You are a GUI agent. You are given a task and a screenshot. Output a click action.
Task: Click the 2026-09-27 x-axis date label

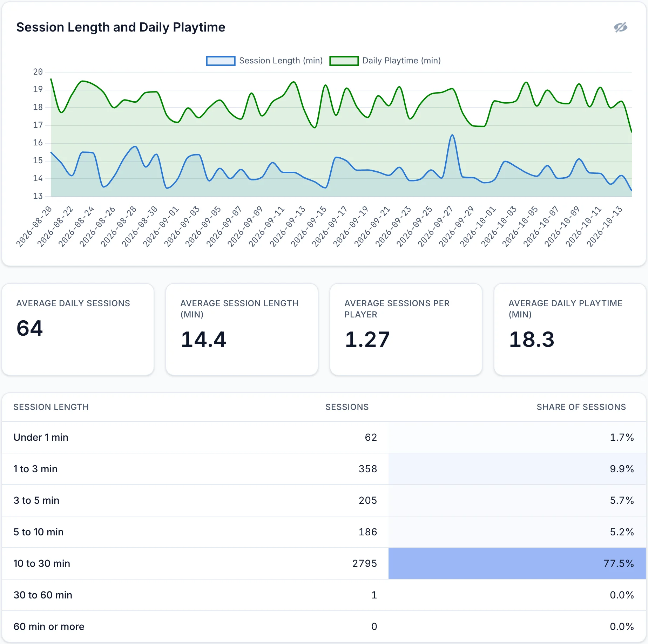click(435, 227)
